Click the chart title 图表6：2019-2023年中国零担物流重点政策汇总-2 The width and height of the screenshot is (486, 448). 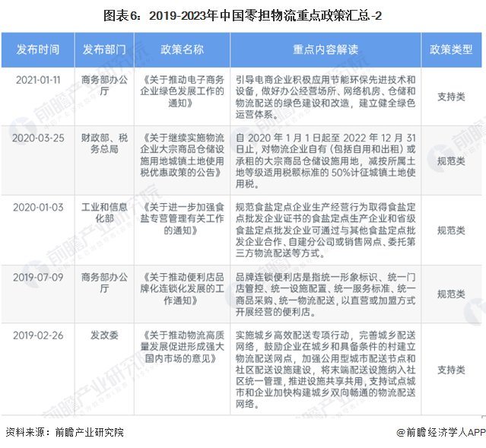[243, 15]
